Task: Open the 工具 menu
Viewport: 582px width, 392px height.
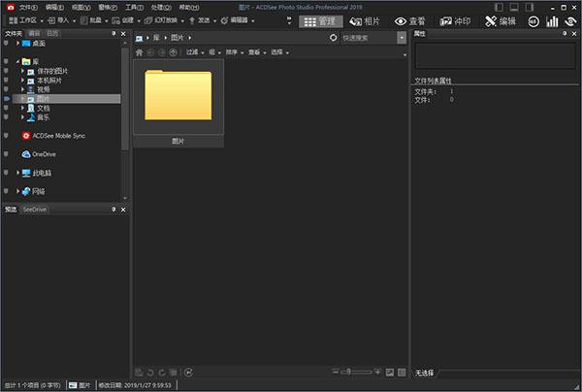Action: [x=134, y=7]
